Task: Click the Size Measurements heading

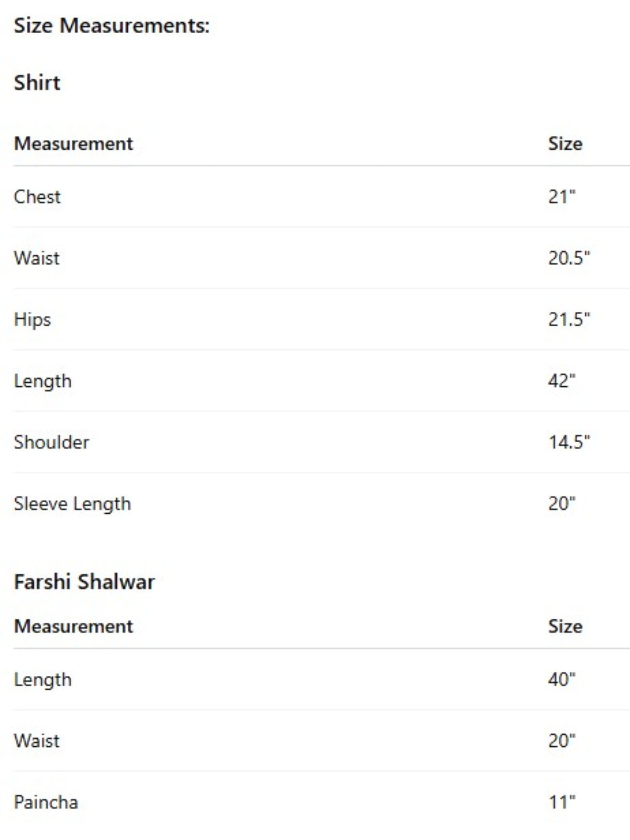Action: pos(111,26)
